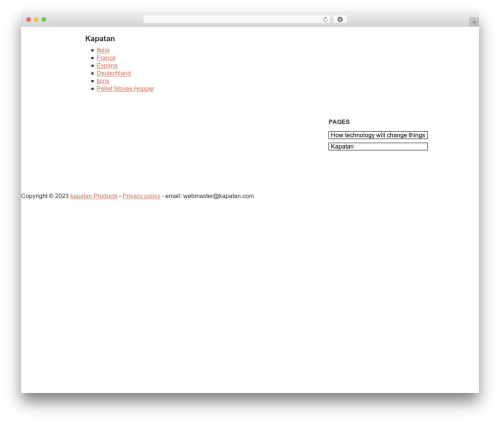Click the Kapatan page heading
The width and height of the screenshot is (500, 423).
pos(100,39)
